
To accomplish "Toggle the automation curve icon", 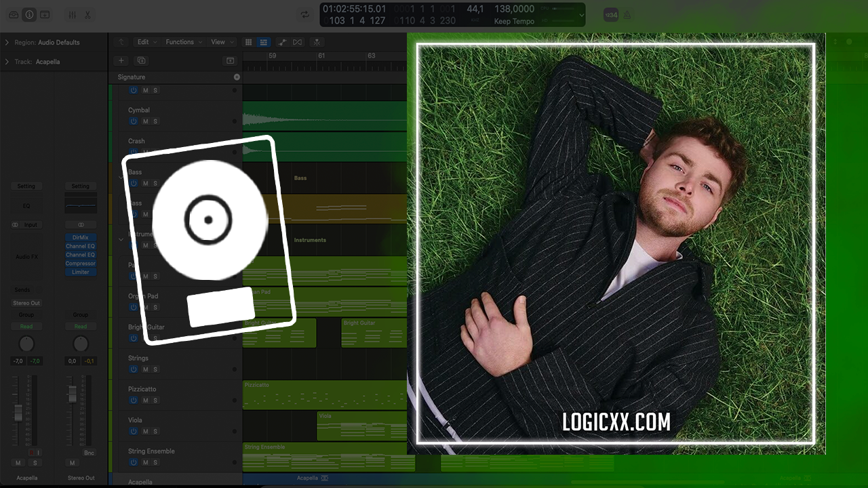I will [282, 42].
